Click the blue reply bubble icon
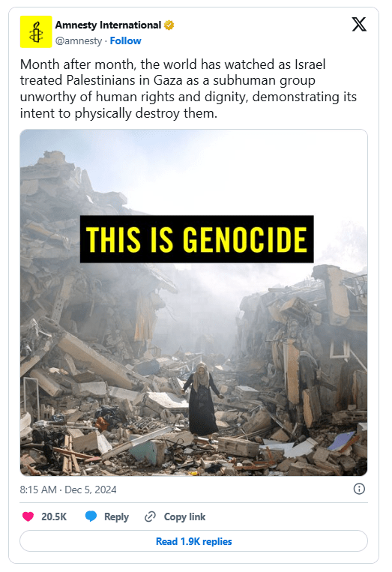 (91, 517)
